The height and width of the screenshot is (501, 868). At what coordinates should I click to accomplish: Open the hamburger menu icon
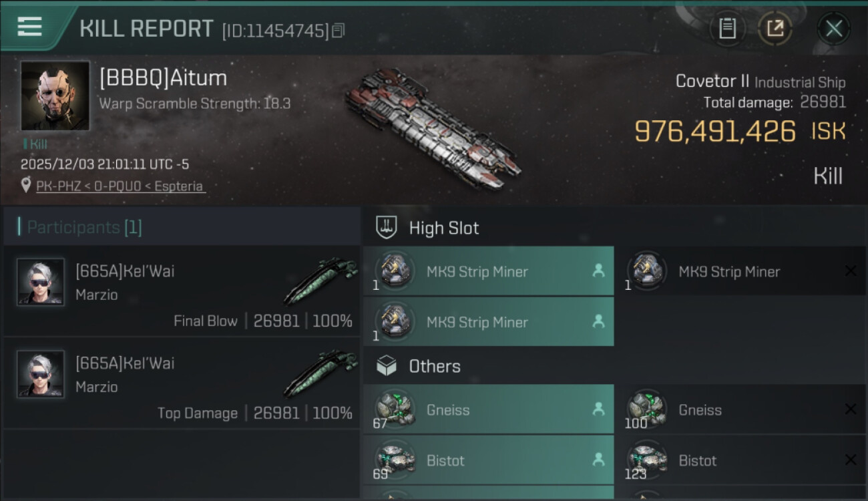pyautogui.click(x=30, y=27)
